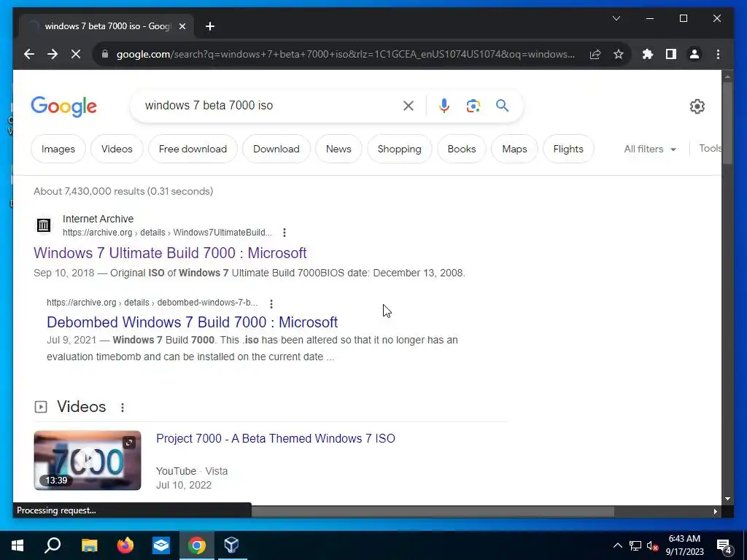The height and width of the screenshot is (560, 747).
Task: Filter results by News
Action: (338, 149)
